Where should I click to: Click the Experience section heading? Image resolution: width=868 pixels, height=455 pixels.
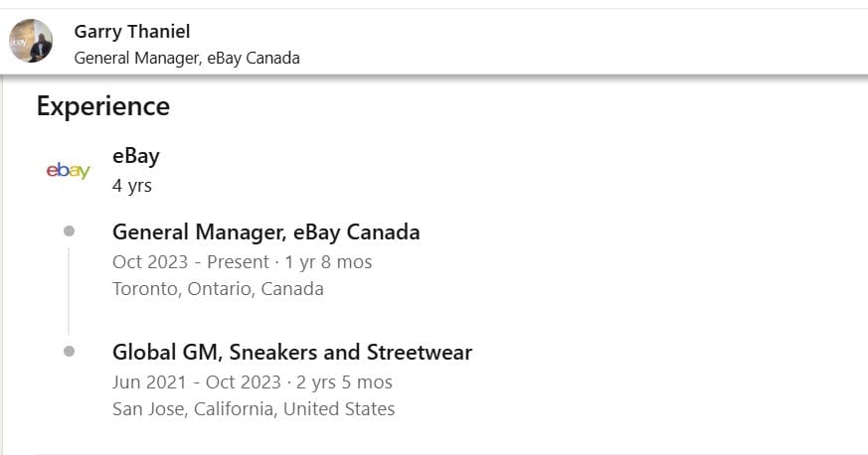point(103,106)
